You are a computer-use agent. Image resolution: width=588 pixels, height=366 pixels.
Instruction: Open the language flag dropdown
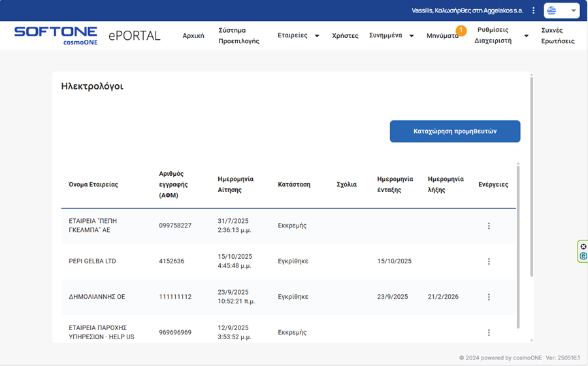(x=561, y=10)
